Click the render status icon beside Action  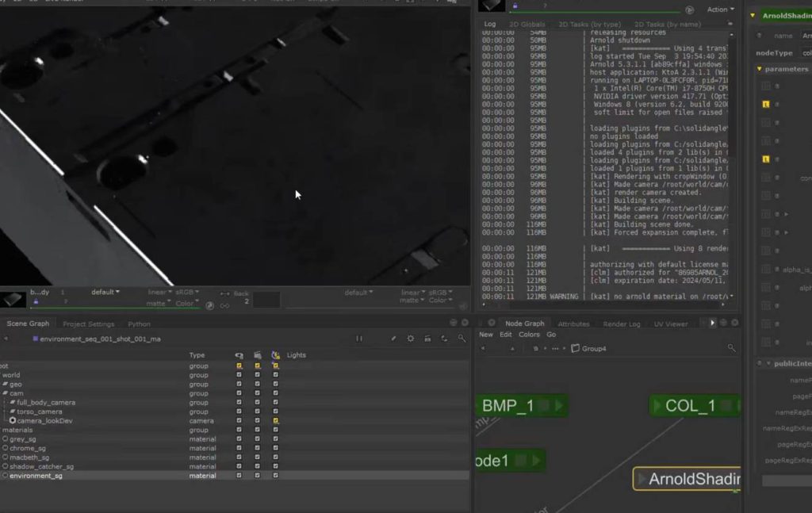point(689,10)
